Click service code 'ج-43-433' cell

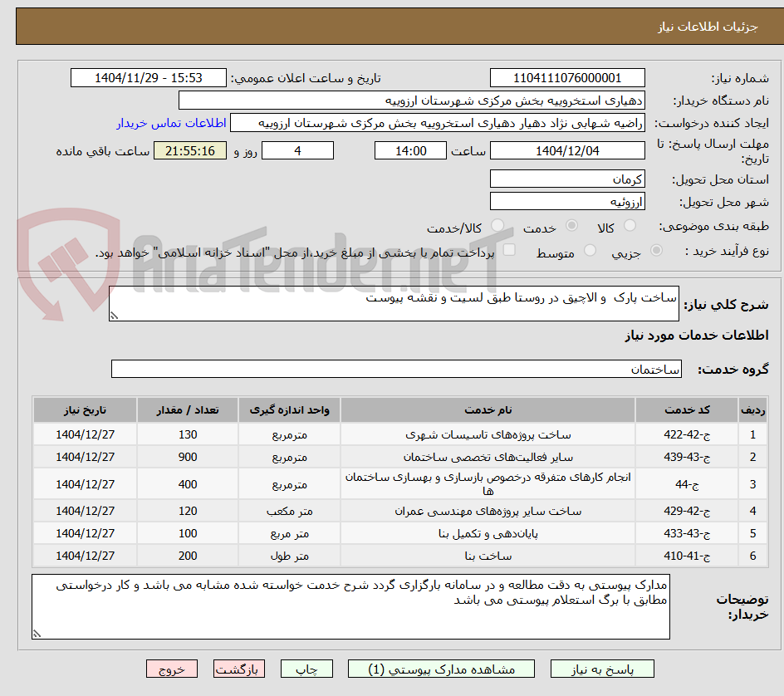point(687,533)
